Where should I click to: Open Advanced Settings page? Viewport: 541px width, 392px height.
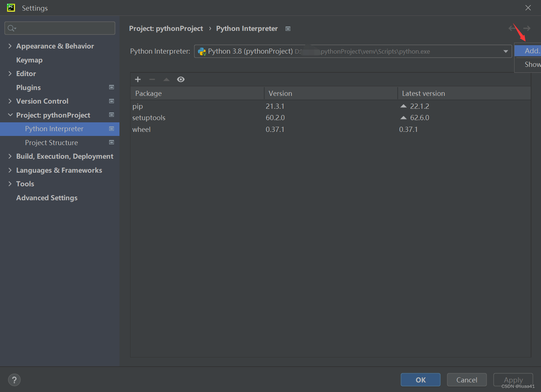[47, 198]
